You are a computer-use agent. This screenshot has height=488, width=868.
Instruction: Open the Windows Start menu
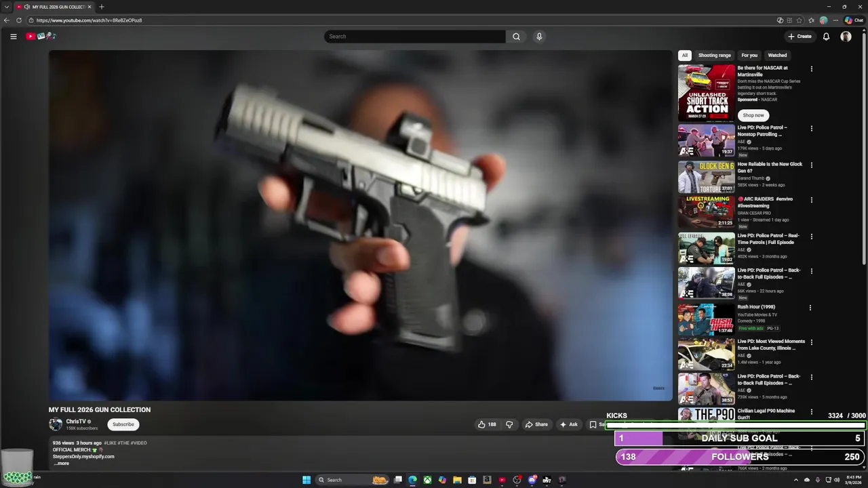(307, 480)
